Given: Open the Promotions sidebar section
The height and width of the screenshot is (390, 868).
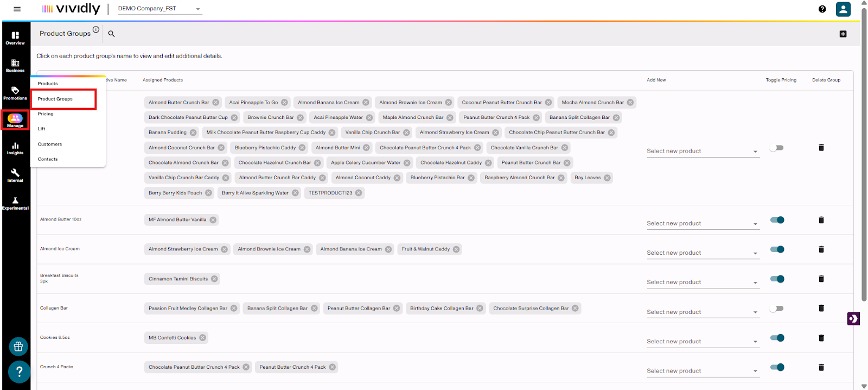Looking at the screenshot, I should pyautogui.click(x=15, y=93).
